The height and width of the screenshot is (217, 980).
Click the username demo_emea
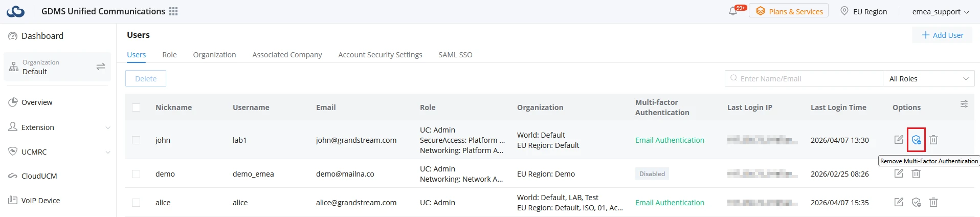tap(253, 174)
